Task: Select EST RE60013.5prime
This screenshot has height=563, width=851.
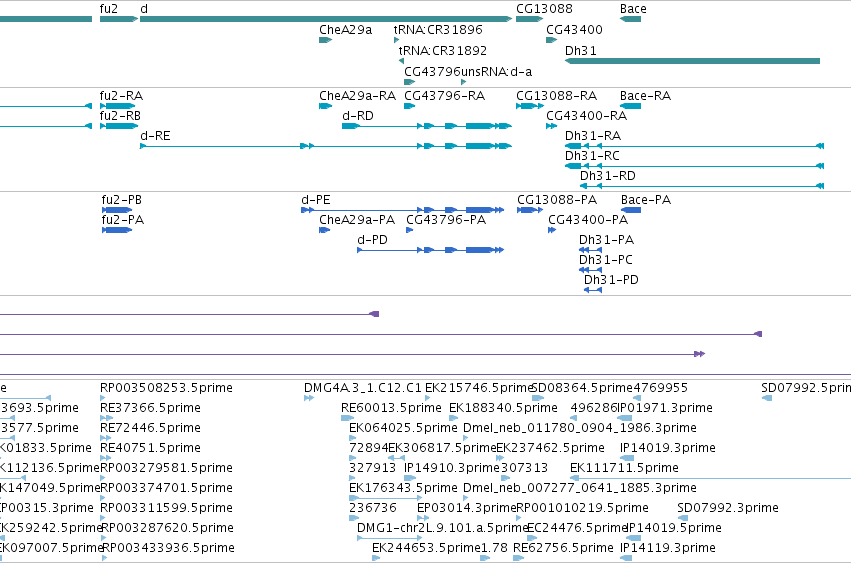Action: (x=391, y=408)
